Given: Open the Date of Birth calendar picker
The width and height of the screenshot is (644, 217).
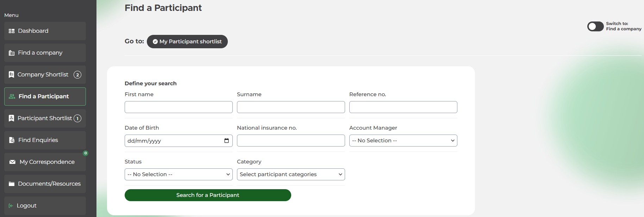Looking at the screenshot, I should pyautogui.click(x=226, y=141).
